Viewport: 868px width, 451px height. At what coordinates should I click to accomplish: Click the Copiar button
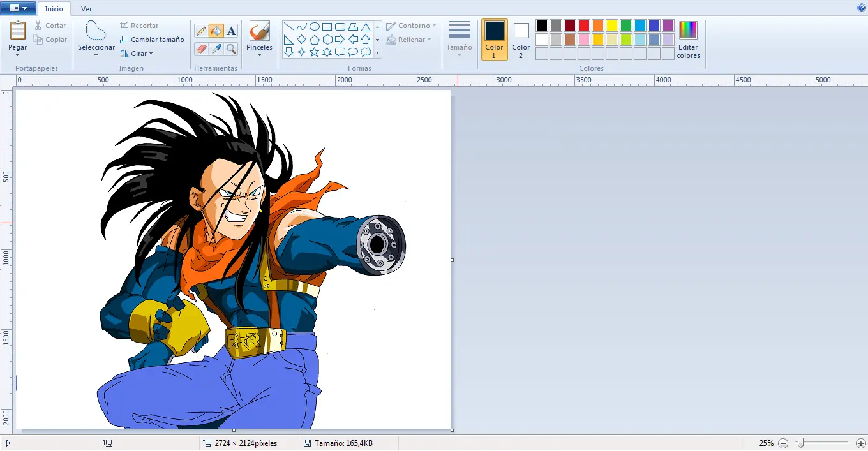[50, 40]
